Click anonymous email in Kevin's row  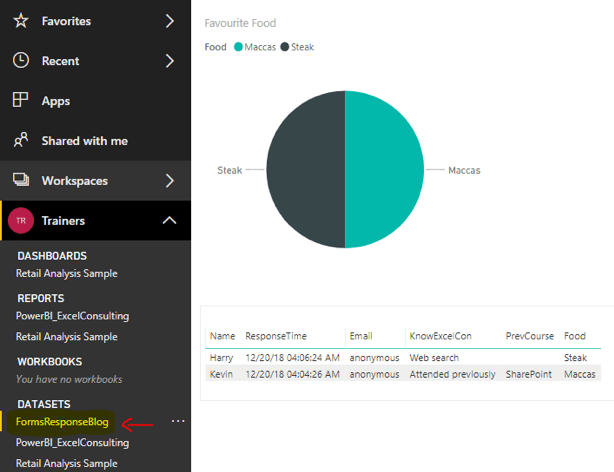tap(374, 374)
